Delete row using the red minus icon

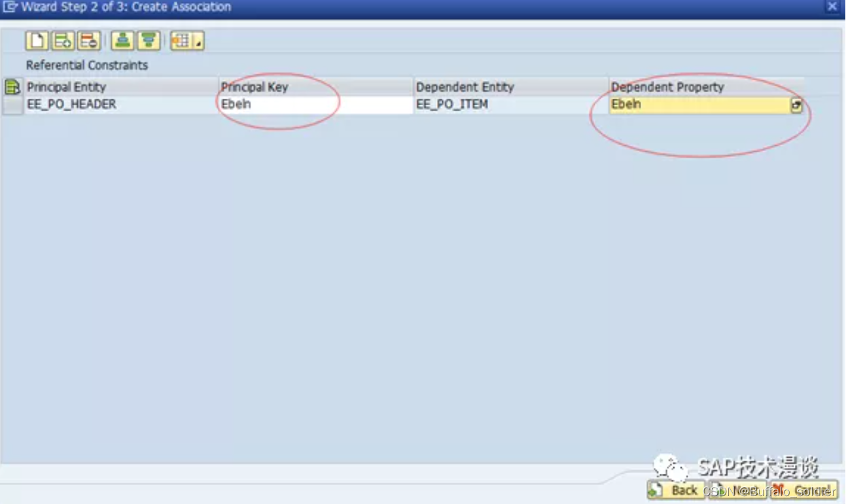tap(89, 41)
